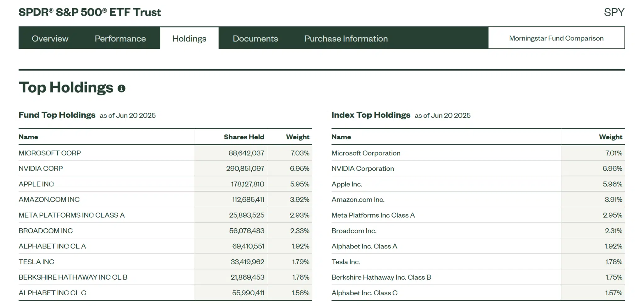The width and height of the screenshot is (644, 306).
Task: Select MICROSOFT CORP in Fund Top Holdings
Action: pos(50,153)
